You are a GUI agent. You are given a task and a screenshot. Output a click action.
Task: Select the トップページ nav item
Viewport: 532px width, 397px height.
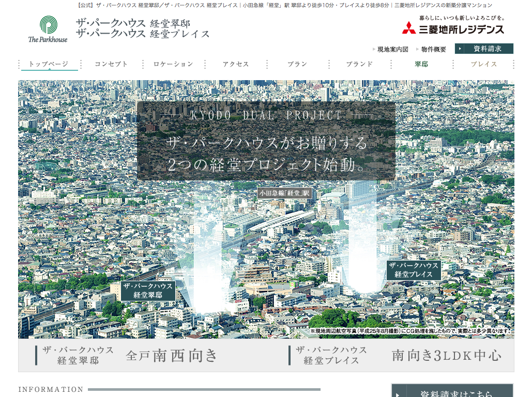coord(49,64)
